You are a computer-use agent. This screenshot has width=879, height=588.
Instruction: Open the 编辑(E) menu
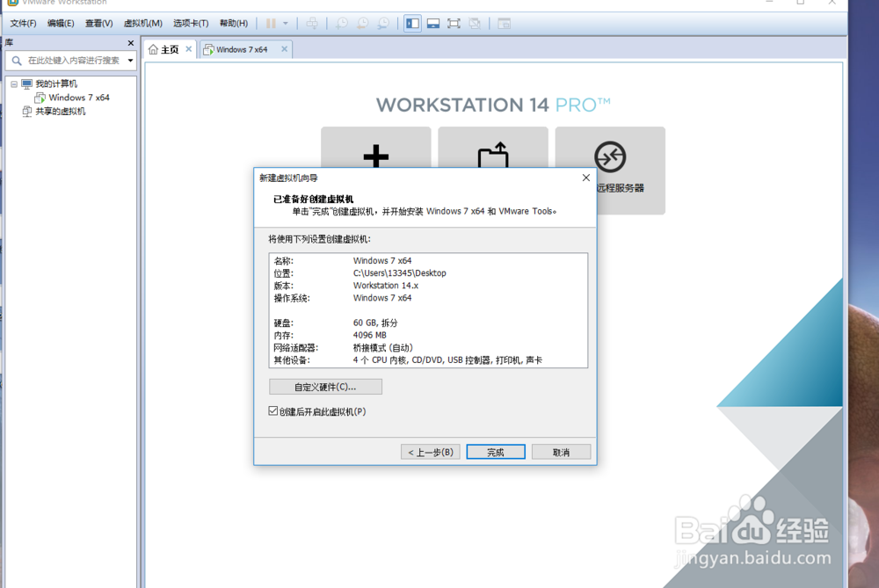(61, 24)
